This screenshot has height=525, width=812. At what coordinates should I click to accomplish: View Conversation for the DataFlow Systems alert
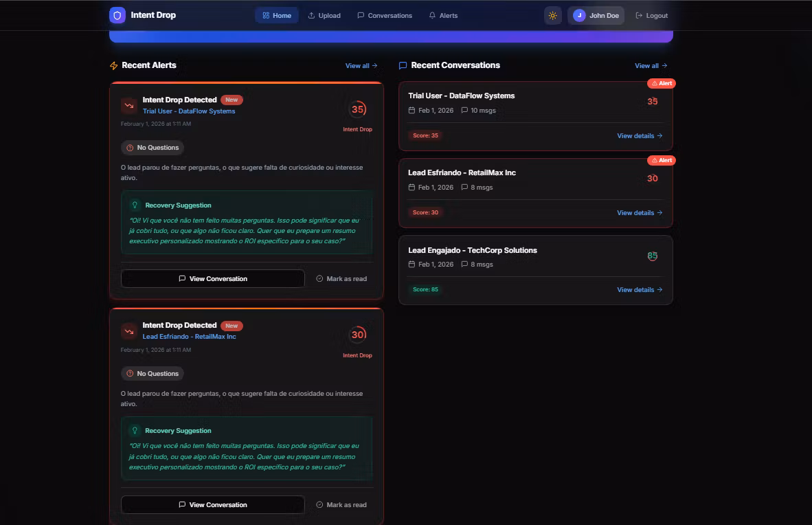pos(213,279)
